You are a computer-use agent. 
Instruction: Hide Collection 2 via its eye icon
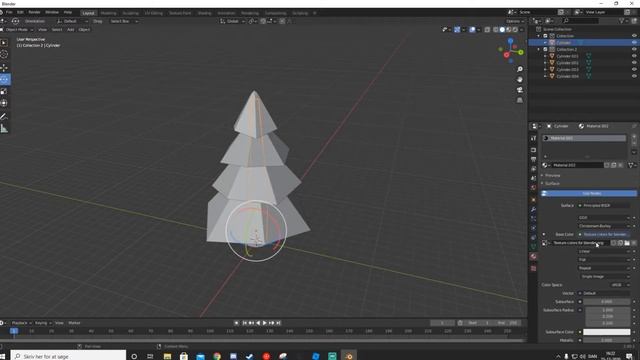click(634, 49)
